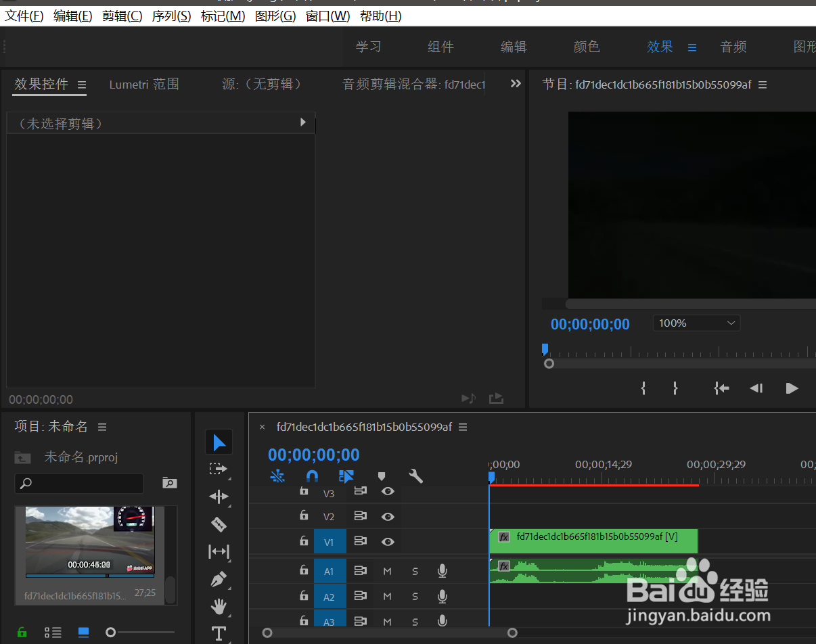Open the 剪辑(C) menu
The height and width of the screenshot is (644, 816).
(122, 16)
